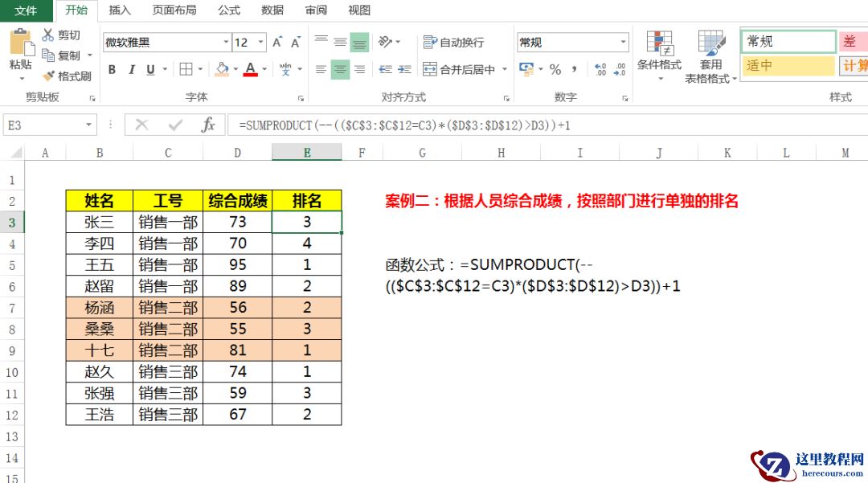Image resolution: width=868 pixels, height=483 pixels.
Task: Toggle center horizontal alignment
Action: (x=341, y=69)
